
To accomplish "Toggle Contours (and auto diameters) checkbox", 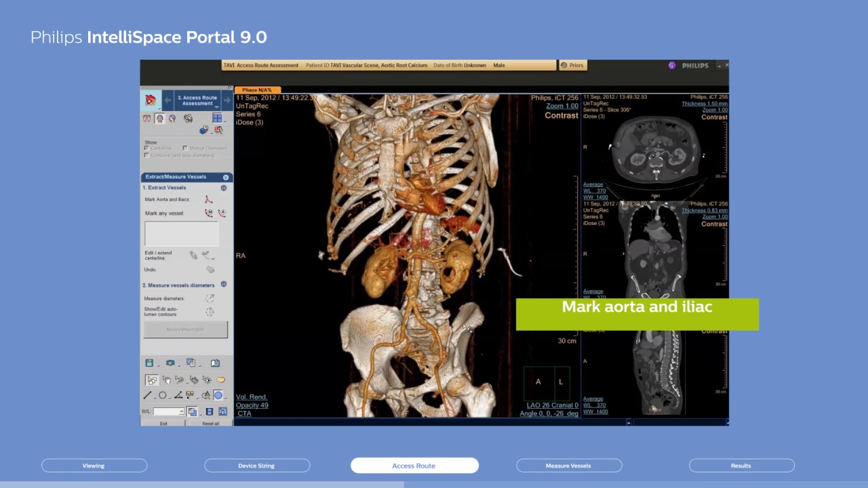I will (x=147, y=155).
